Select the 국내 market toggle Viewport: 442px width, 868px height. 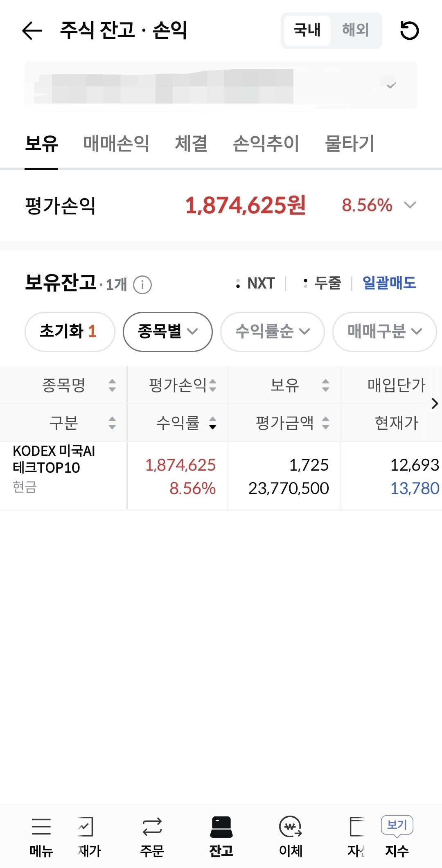[x=307, y=30]
